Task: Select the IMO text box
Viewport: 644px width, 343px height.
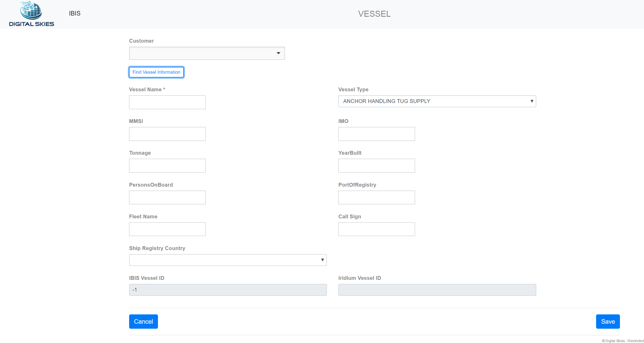Action: click(376, 134)
